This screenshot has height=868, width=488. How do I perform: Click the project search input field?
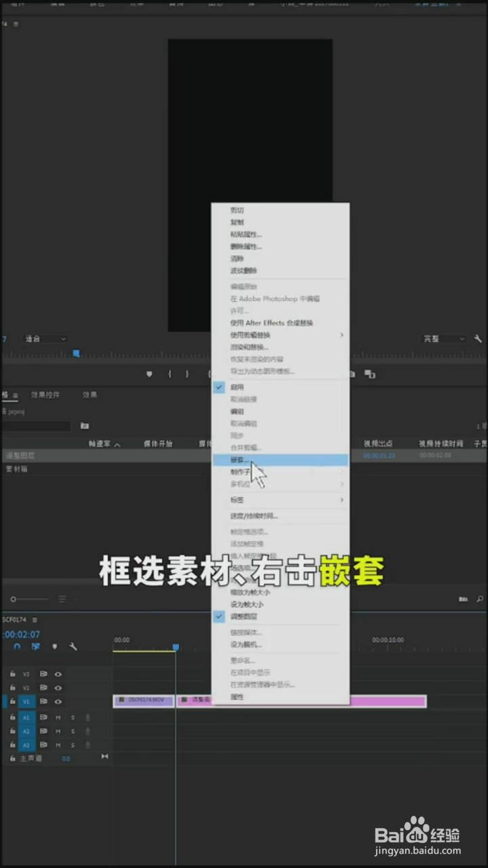click(37, 426)
